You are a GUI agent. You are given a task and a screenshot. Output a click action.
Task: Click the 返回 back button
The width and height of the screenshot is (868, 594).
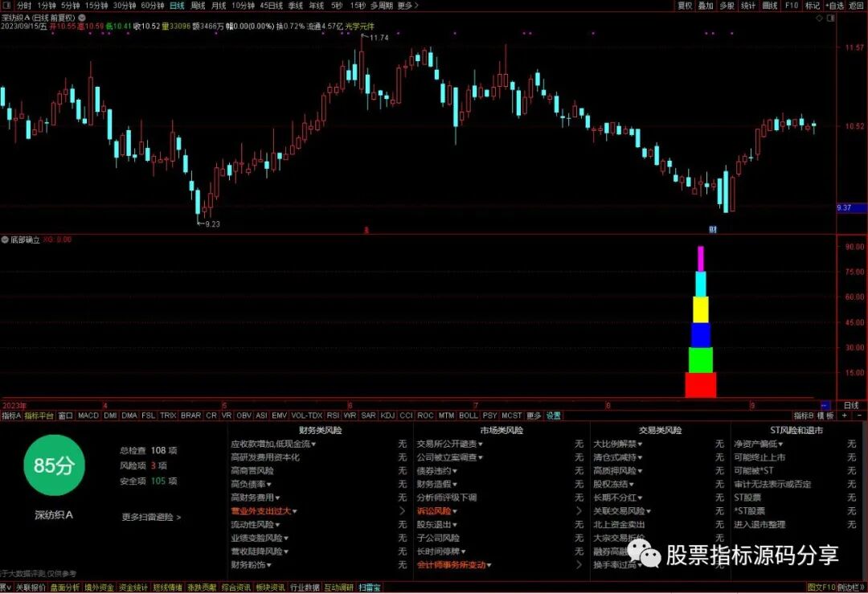pos(856,5)
